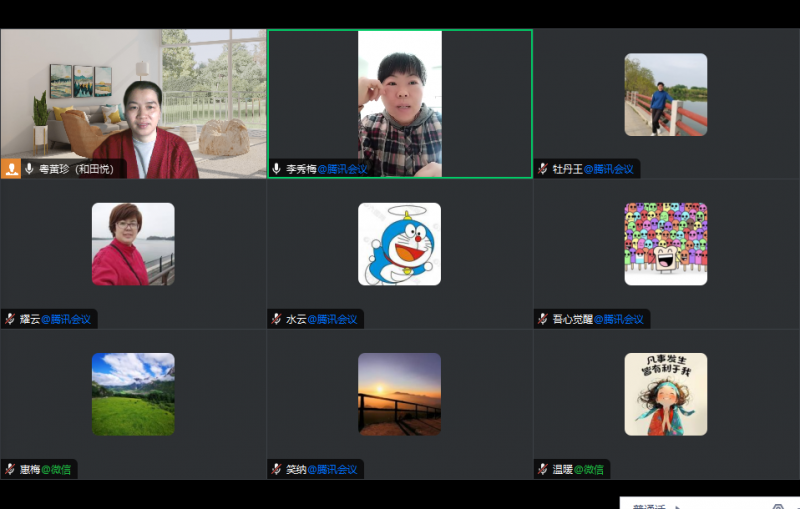Select 耀云's profile photo in red jacket
800x509 pixels.
tap(133, 244)
